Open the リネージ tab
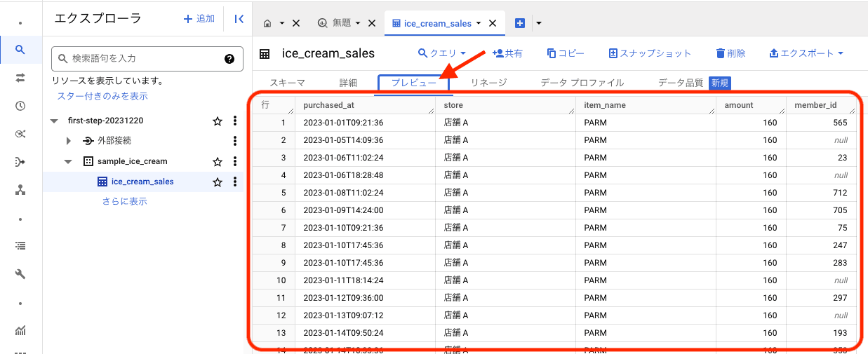Viewport: 868px width, 354px height. click(488, 83)
